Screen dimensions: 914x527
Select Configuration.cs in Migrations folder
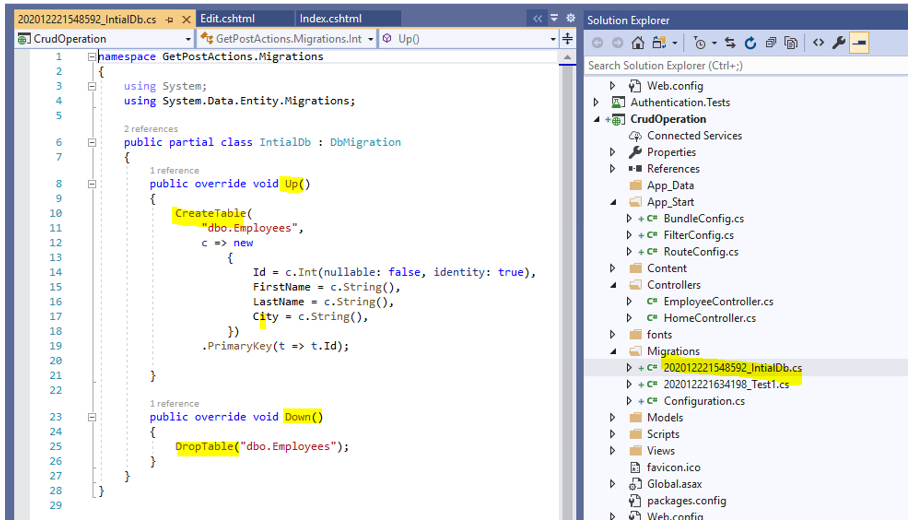point(704,401)
